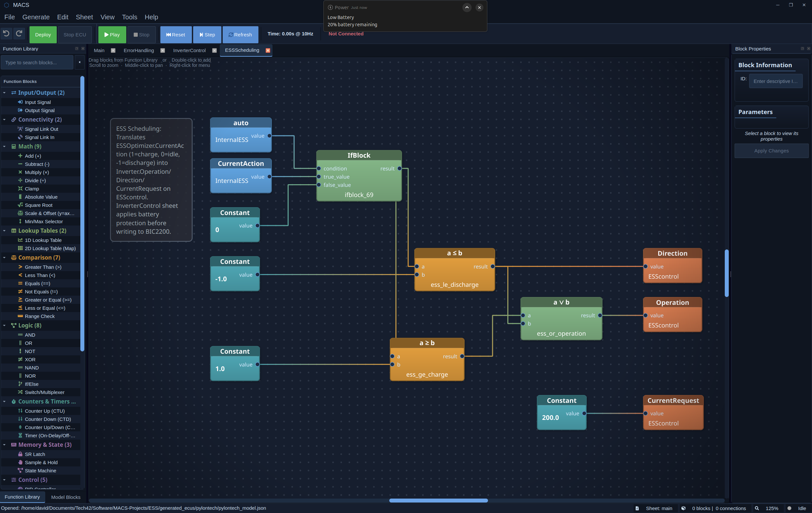The image size is (812, 513).
Task: Open the Generate menu
Action: tap(36, 17)
